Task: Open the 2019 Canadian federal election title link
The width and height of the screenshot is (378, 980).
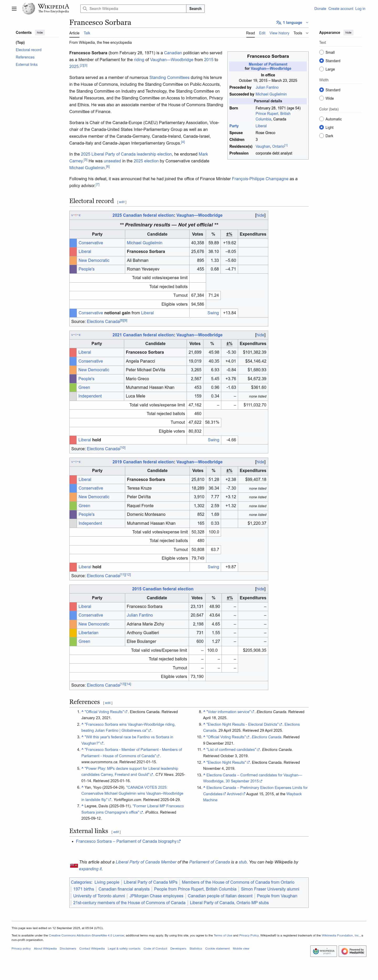Action: click(143, 462)
